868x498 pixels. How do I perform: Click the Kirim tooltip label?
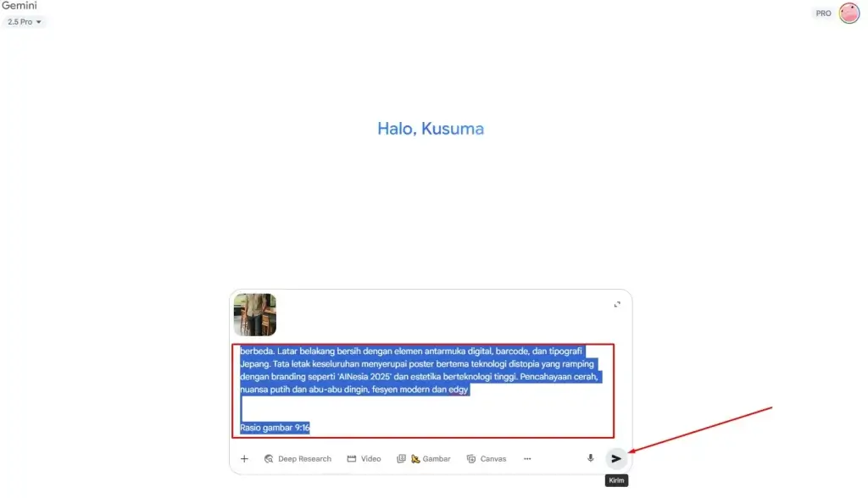[617, 480]
